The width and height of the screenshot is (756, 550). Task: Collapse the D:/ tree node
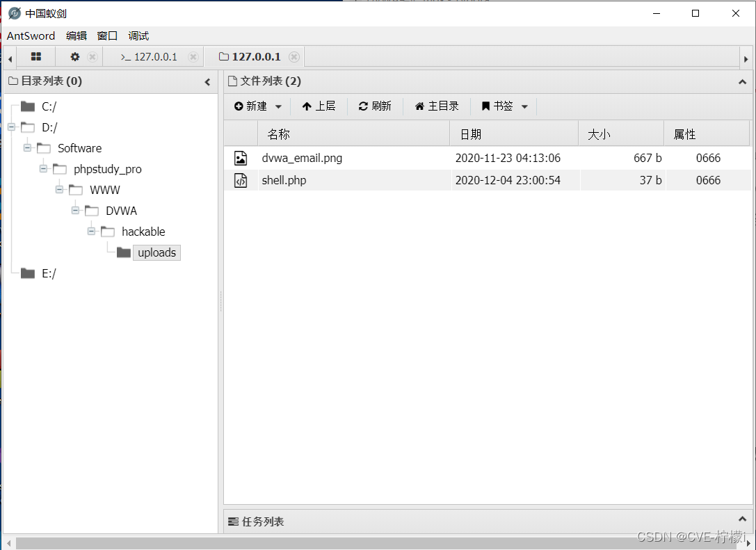pyautogui.click(x=12, y=127)
